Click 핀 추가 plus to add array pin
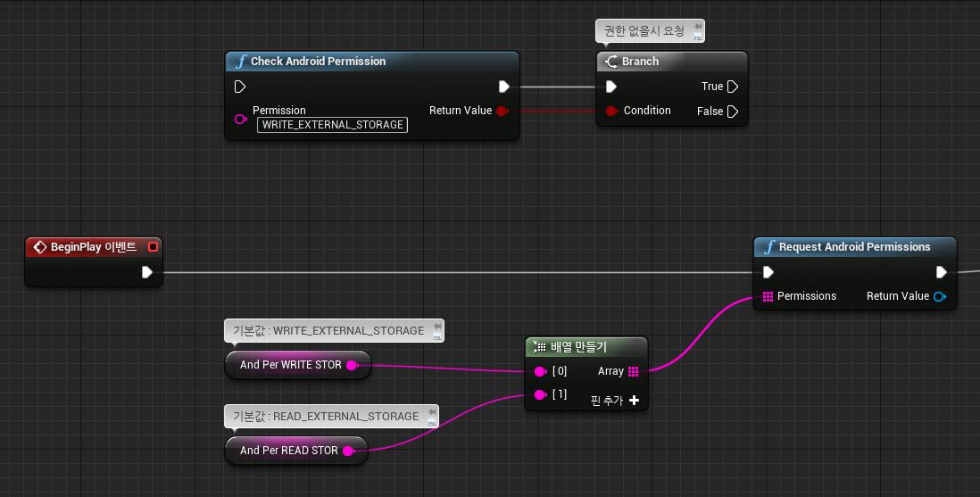The height and width of the screenshot is (497, 980). (x=634, y=400)
